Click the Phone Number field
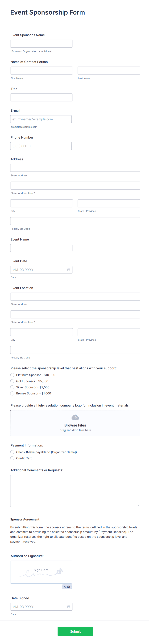The height and width of the screenshot is (644, 149). [x=41, y=146]
